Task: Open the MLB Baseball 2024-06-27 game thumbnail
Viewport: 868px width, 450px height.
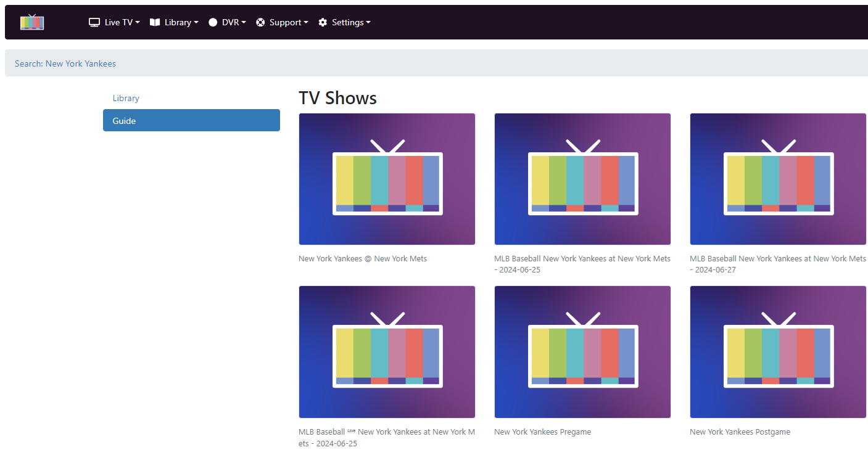Action: click(x=778, y=179)
